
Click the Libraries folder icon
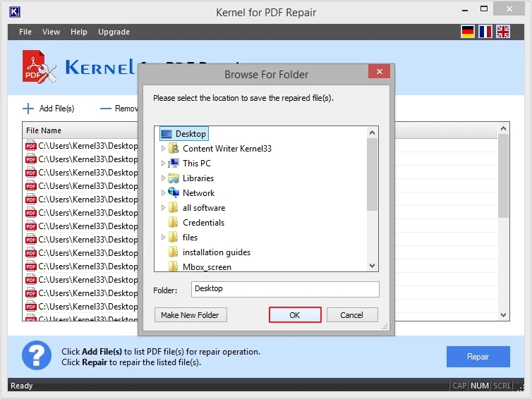174,178
